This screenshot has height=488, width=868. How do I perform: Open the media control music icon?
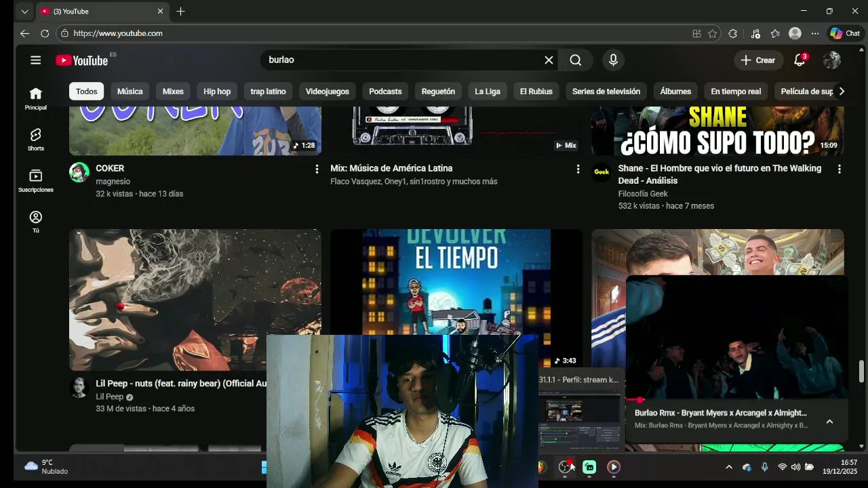click(x=755, y=33)
